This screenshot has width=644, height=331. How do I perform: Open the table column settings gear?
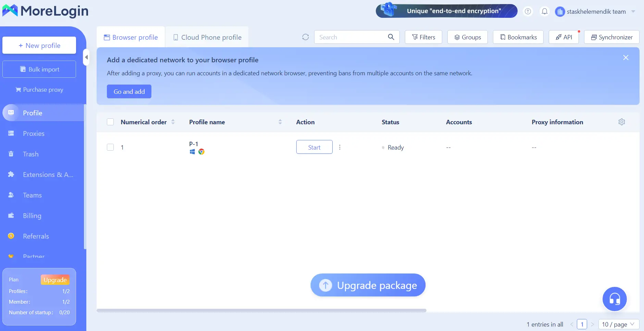[622, 122]
